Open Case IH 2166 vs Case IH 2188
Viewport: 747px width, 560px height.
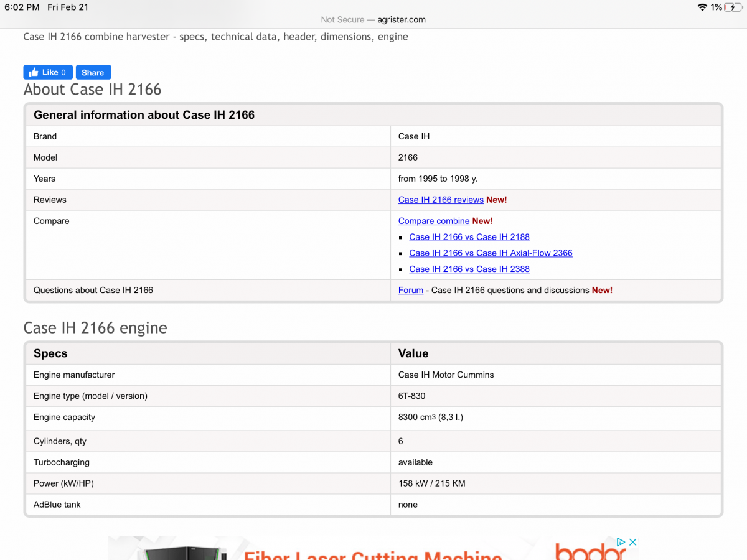click(469, 237)
